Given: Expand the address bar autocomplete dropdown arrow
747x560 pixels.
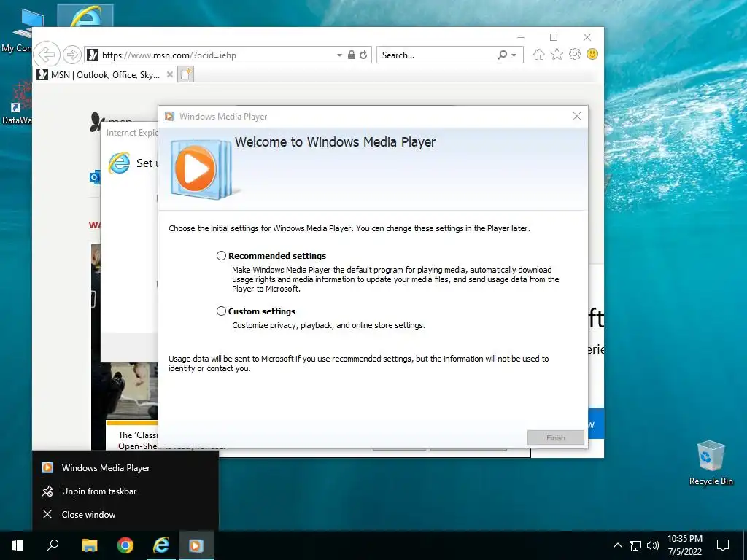Looking at the screenshot, I should coord(339,55).
